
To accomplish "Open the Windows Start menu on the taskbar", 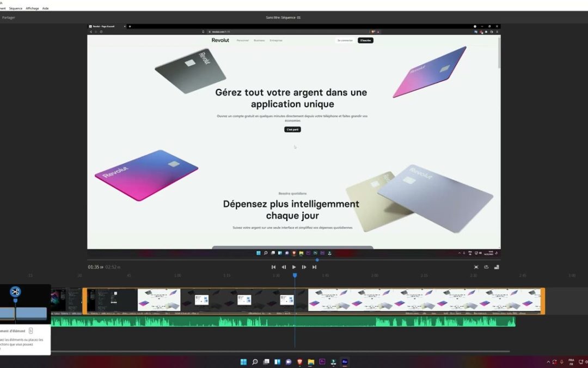I will tap(243, 362).
